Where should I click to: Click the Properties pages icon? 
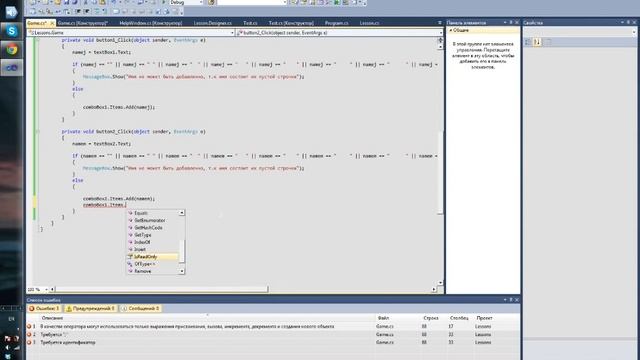click(x=548, y=42)
